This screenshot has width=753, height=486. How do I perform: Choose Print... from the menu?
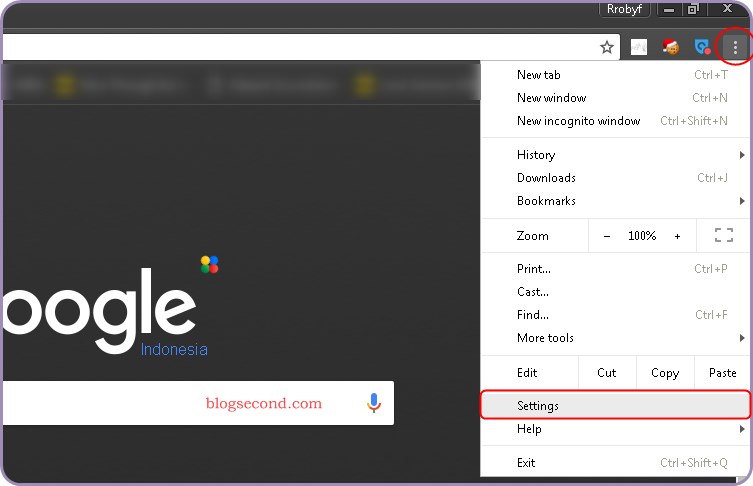615,269
